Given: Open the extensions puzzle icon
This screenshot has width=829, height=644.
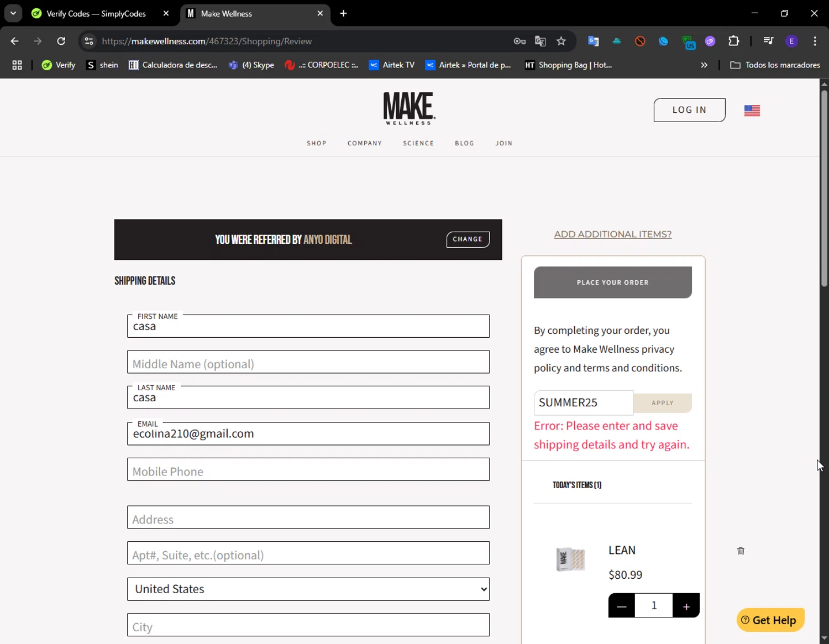Looking at the screenshot, I should coord(734,41).
